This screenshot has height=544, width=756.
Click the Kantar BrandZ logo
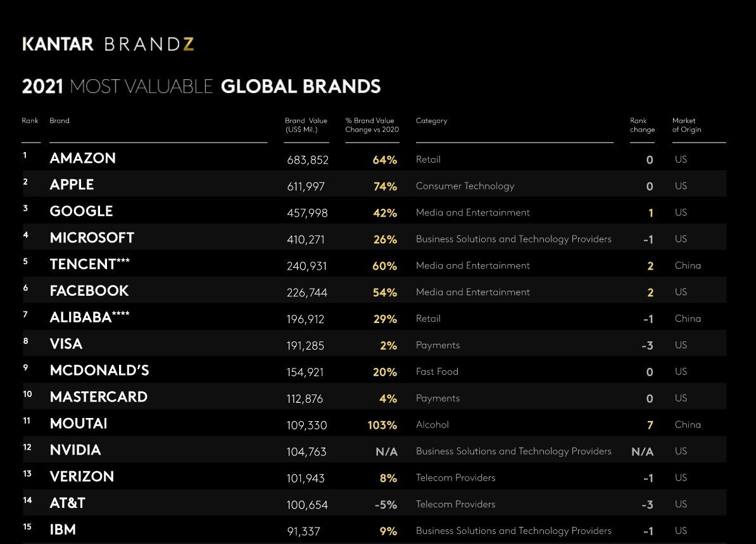[108, 44]
